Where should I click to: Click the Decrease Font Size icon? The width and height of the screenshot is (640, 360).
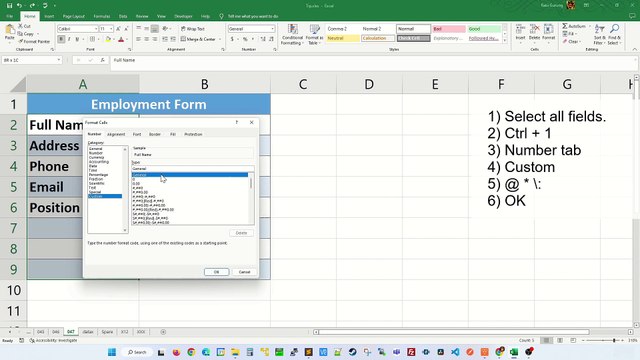(126, 29)
